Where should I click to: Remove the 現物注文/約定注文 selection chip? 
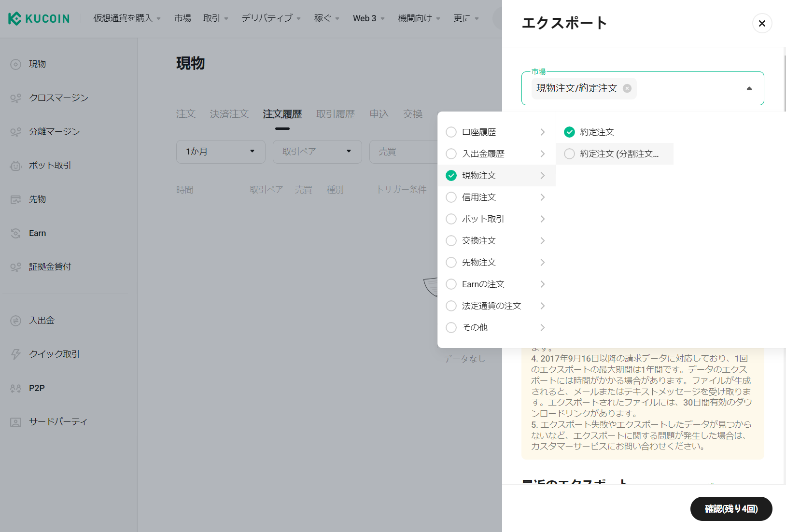pyautogui.click(x=627, y=88)
